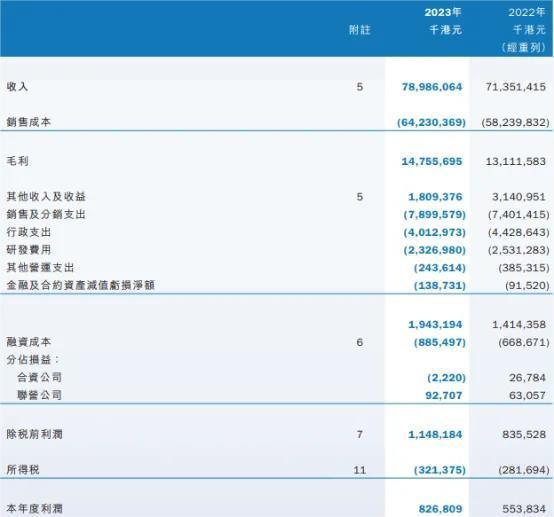The height and width of the screenshot is (517, 554).
Task: Click administrative expense (4,012,973)
Action: pos(435,233)
